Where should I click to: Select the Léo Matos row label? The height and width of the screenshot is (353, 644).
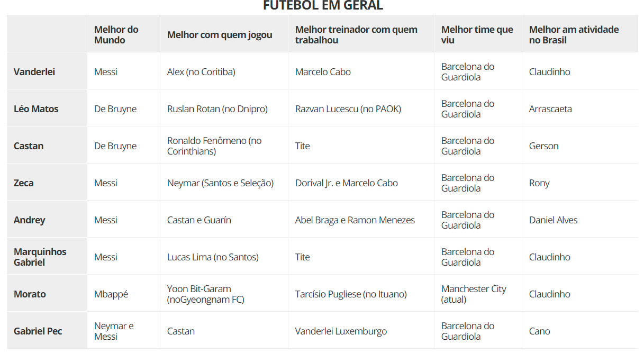[36, 109]
